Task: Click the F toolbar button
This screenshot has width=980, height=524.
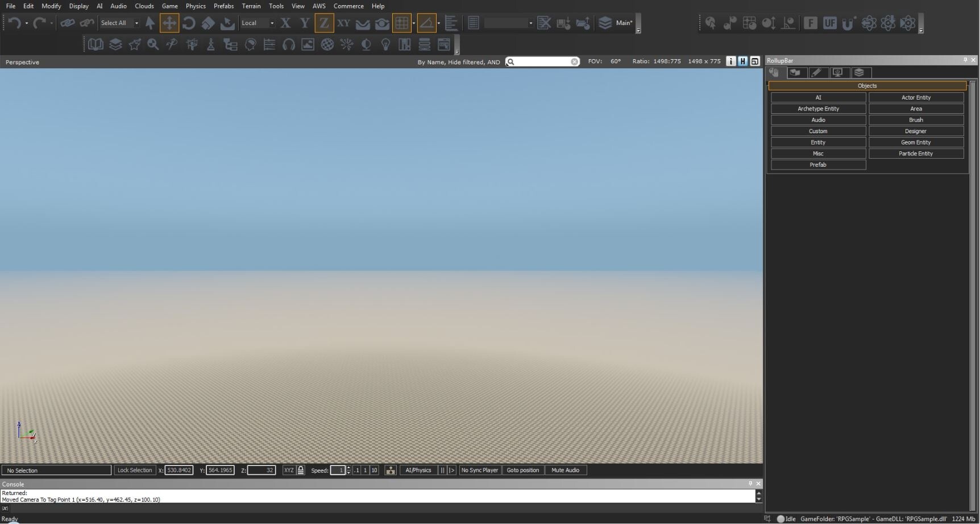Action: click(x=811, y=23)
